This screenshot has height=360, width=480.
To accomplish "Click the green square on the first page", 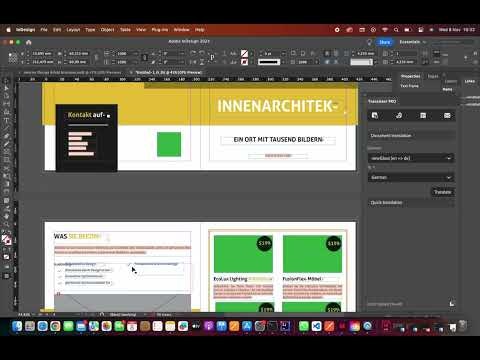I will click(169, 144).
